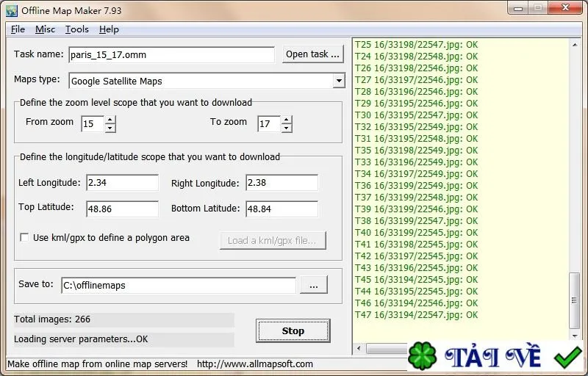
Task: Click the Bottom Latitude field
Action: 282,209
